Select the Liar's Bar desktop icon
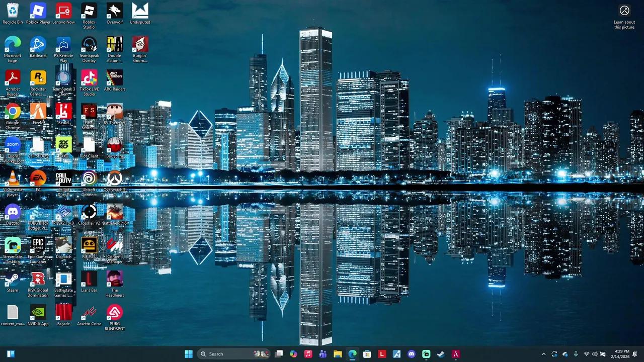The image size is (644, 362). tap(89, 282)
